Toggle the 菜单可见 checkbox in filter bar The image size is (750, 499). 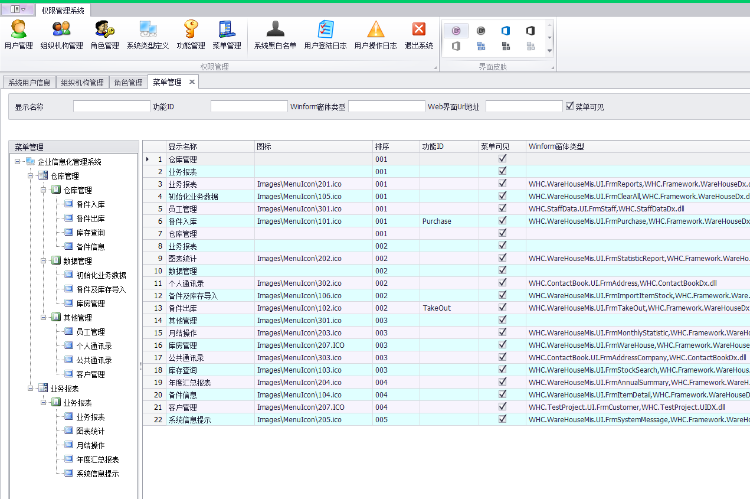click(570, 106)
